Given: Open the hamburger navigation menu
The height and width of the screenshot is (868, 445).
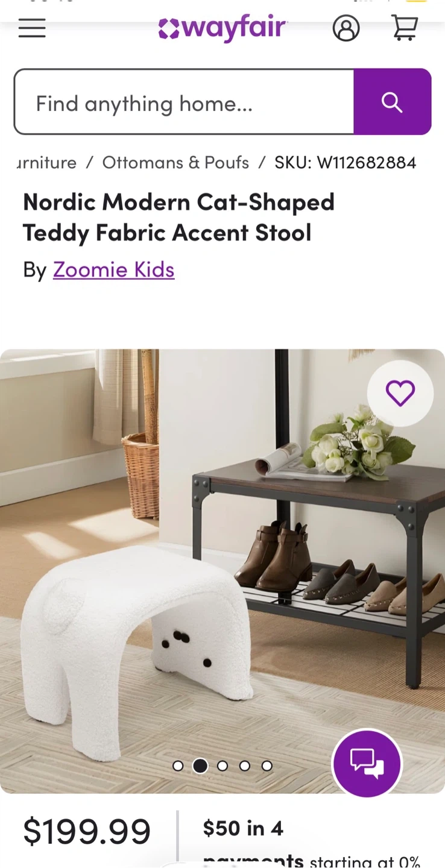Looking at the screenshot, I should [x=32, y=28].
